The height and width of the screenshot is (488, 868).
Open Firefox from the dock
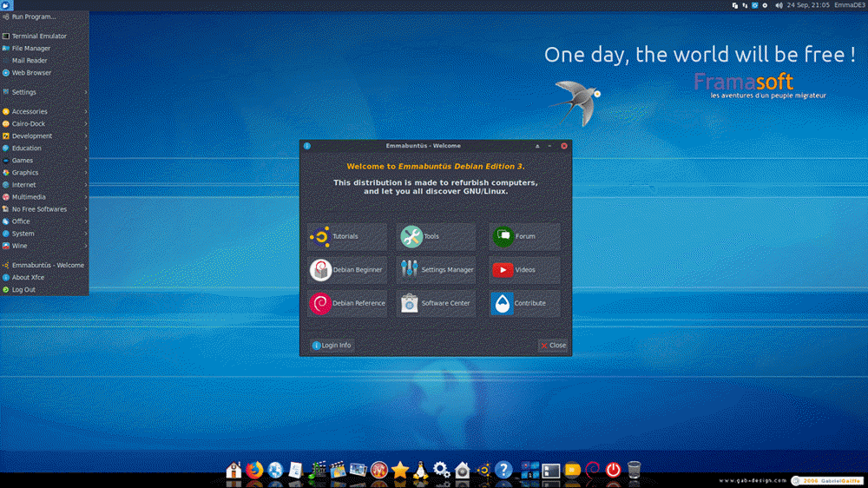(x=254, y=470)
